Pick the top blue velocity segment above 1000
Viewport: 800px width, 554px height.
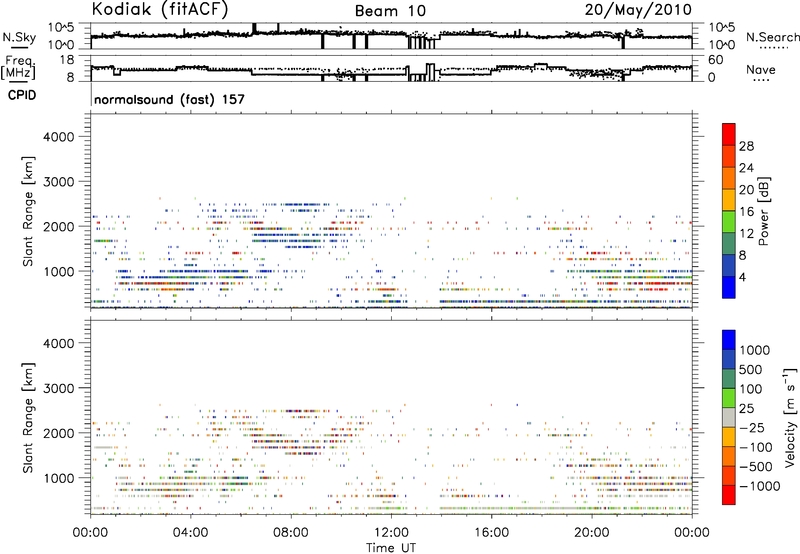coord(729,340)
